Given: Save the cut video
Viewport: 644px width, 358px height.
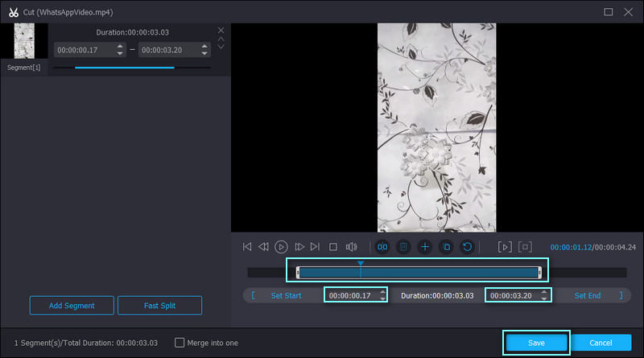Looking at the screenshot, I should [536, 343].
